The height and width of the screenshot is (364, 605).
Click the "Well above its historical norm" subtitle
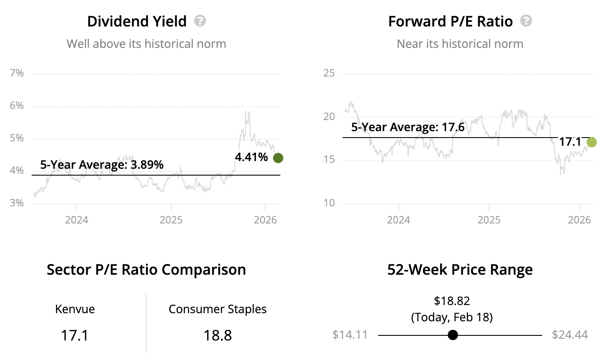click(146, 44)
